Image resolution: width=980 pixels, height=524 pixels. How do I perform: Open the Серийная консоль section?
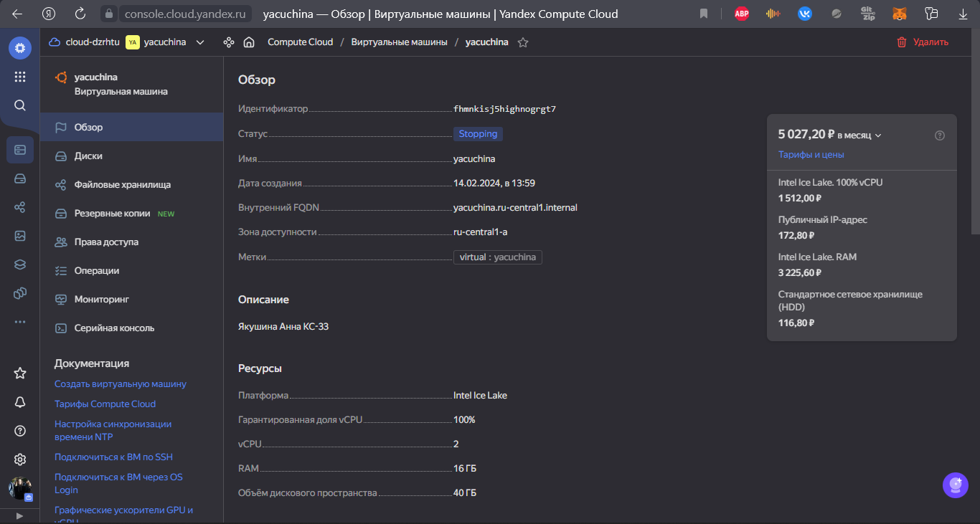click(x=132, y=328)
